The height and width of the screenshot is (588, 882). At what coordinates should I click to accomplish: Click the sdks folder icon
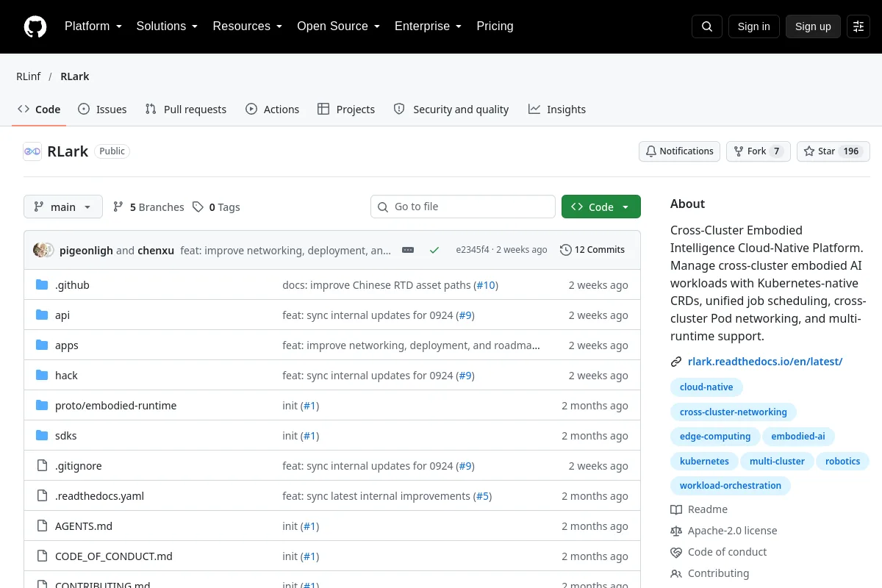(x=42, y=436)
